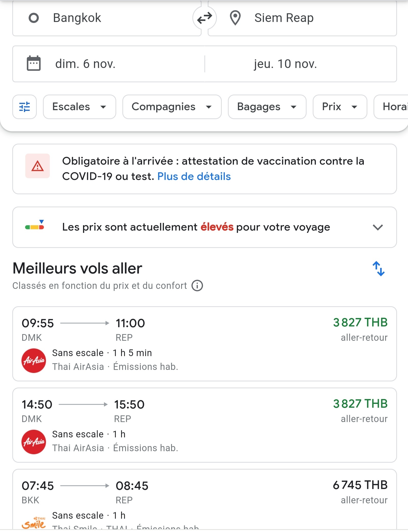
Task: Tap the Siem Reap destination pin icon
Action: coord(235,18)
